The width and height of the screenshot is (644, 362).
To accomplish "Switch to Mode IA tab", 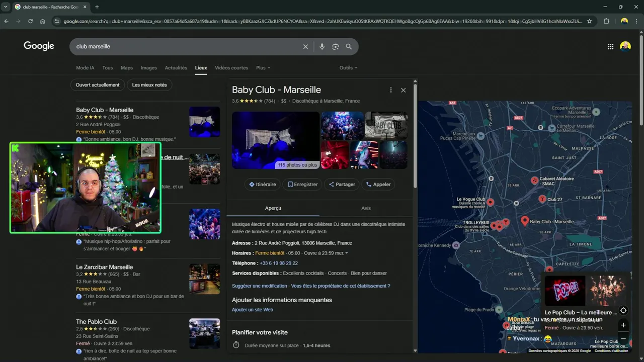I will (85, 68).
